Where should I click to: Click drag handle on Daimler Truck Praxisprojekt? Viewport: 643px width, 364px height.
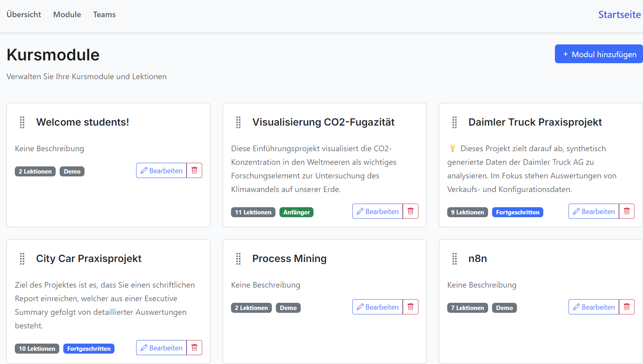click(455, 122)
